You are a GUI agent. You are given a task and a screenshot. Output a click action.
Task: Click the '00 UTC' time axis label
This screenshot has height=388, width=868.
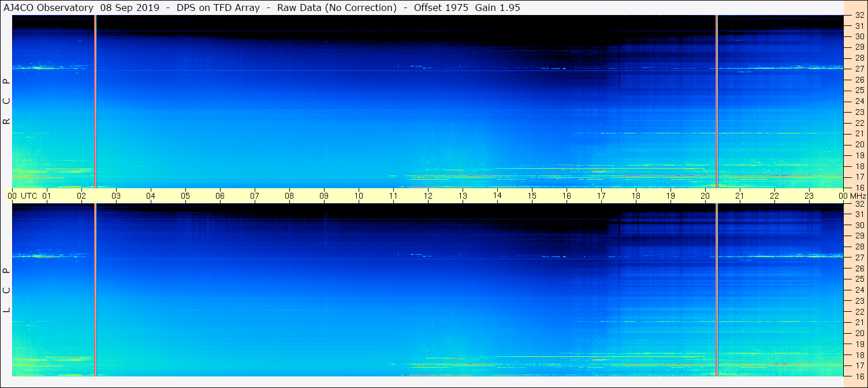pos(22,196)
